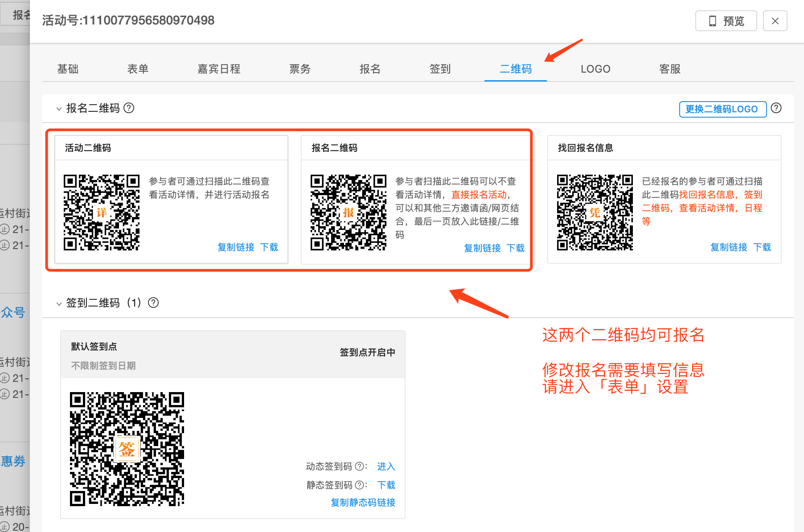Go to the 票务 tab

click(x=300, y=69)
